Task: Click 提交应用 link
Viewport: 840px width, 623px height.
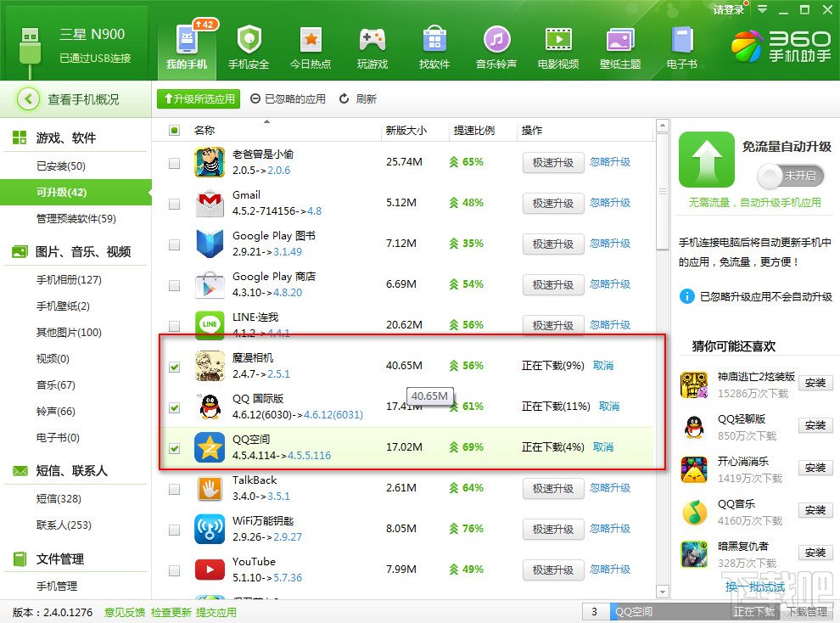Action: 216,612
